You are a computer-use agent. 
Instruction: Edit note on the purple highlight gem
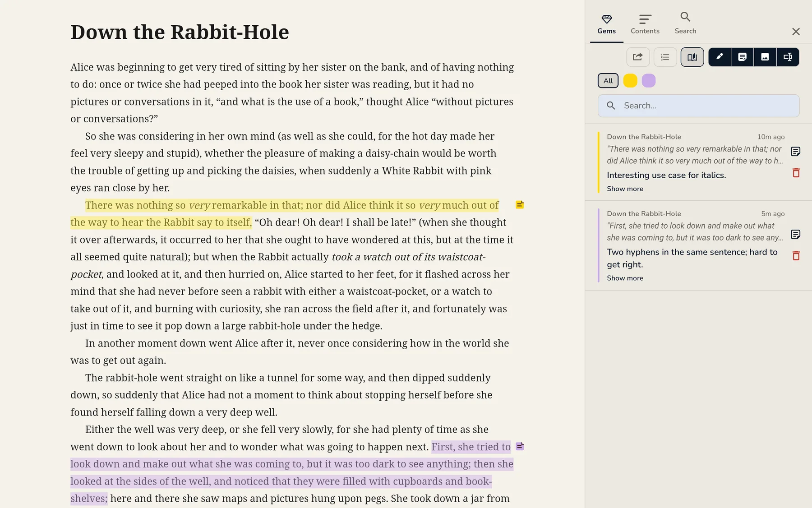pos(796,234)
